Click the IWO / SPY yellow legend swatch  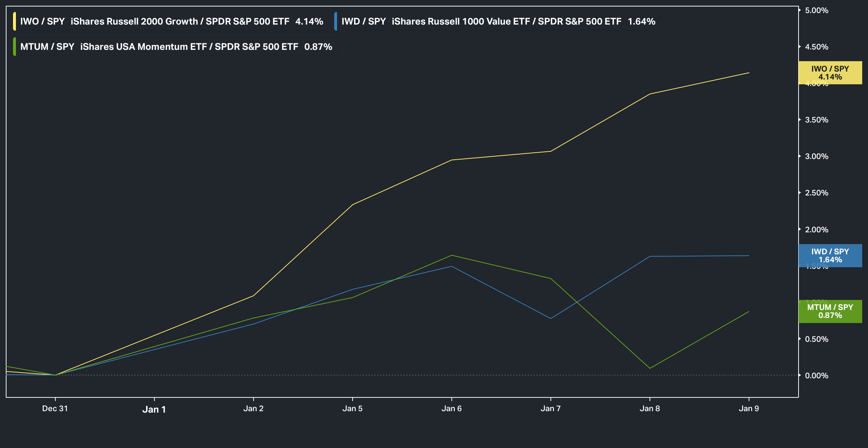point(14,21)
